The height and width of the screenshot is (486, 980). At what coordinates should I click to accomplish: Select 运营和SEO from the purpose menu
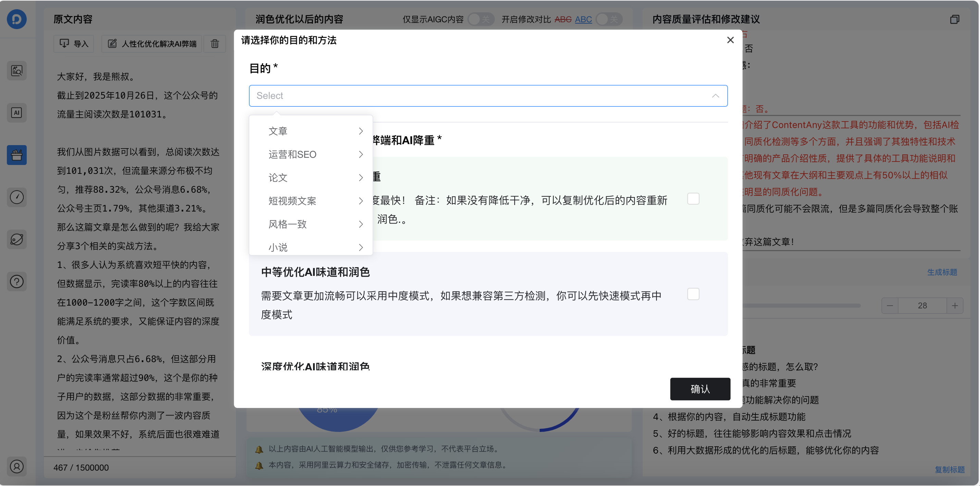click(x=292, y=154)
